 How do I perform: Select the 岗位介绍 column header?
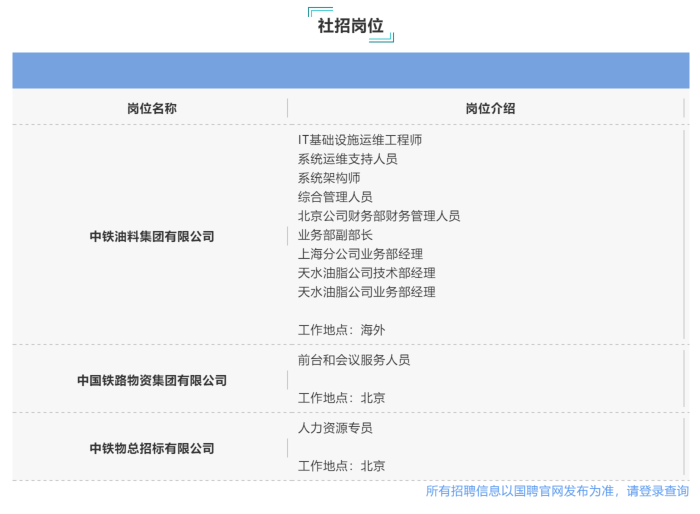tap(490, 108)
